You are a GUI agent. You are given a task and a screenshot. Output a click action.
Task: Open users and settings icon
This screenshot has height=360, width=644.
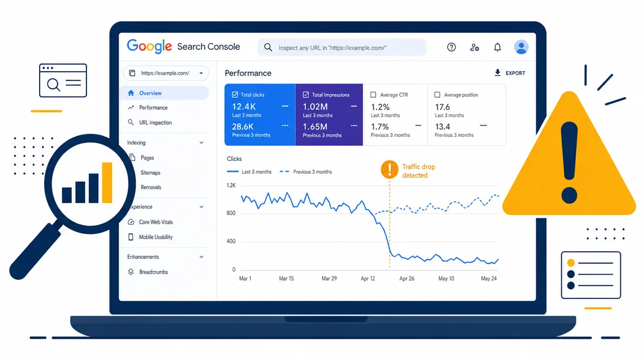pos(474,47)
